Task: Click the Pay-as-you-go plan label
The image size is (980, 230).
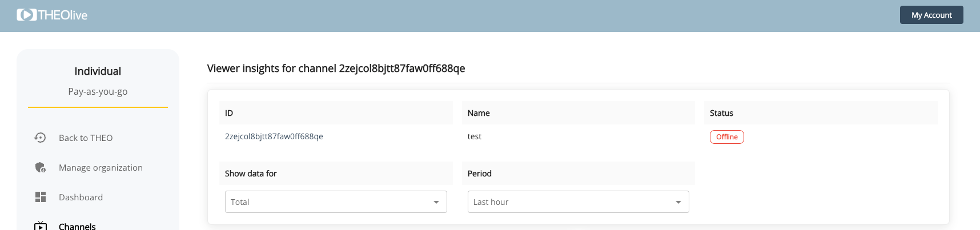Action: [98, 91]
